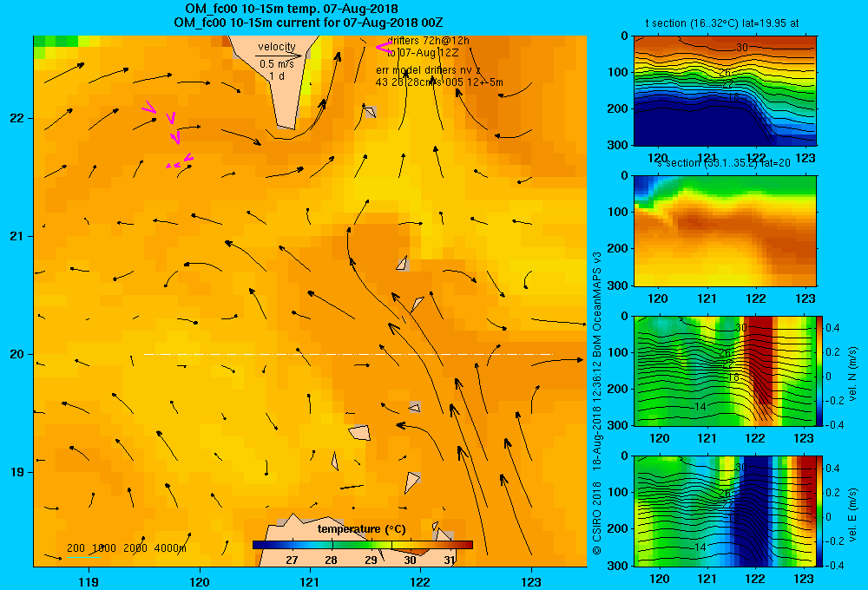
Task: Open the northward velocity section panel
Action: click(x=725, y=370)
